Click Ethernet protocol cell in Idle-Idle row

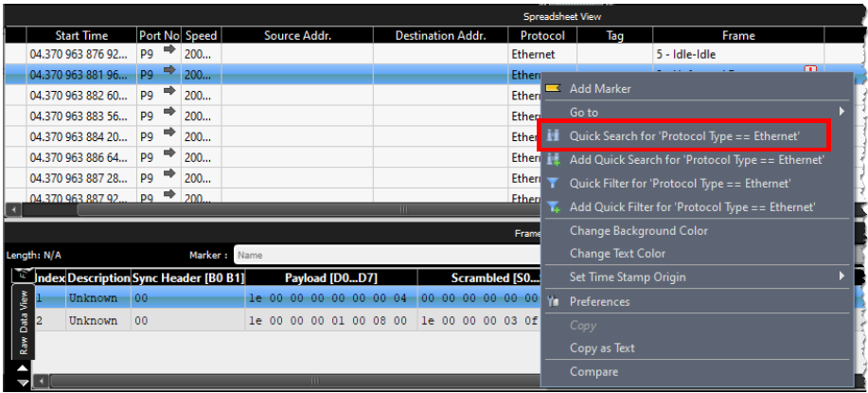[542, 54]
